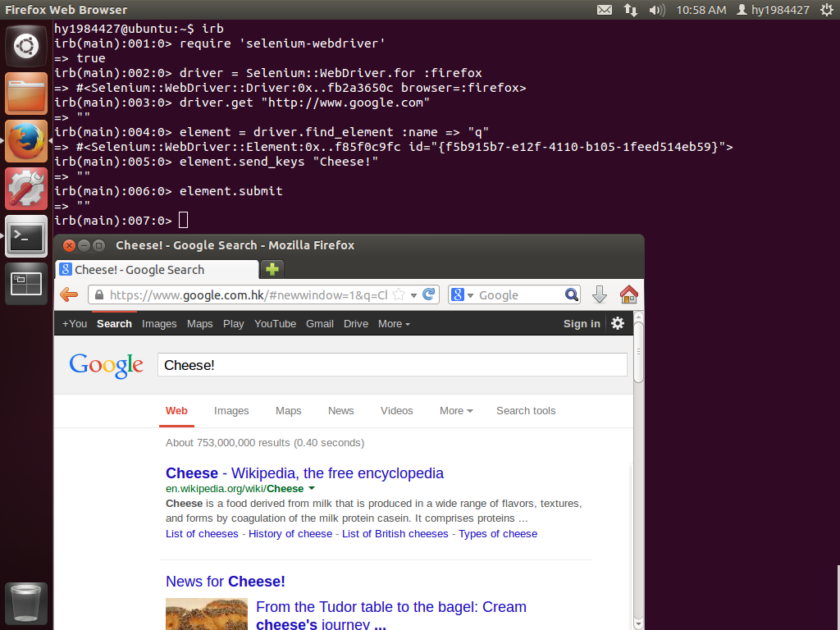Open Gmail in the Google bar
Image resolution: width=840 pixels, height=630 pixels.
coord(320,323)
